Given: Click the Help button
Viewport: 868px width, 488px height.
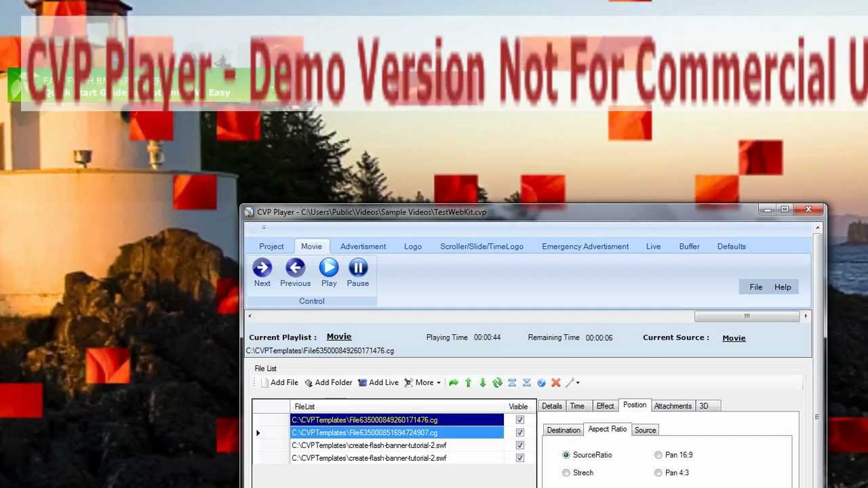Looking at the screenshot, I should [x=783, y=287].
